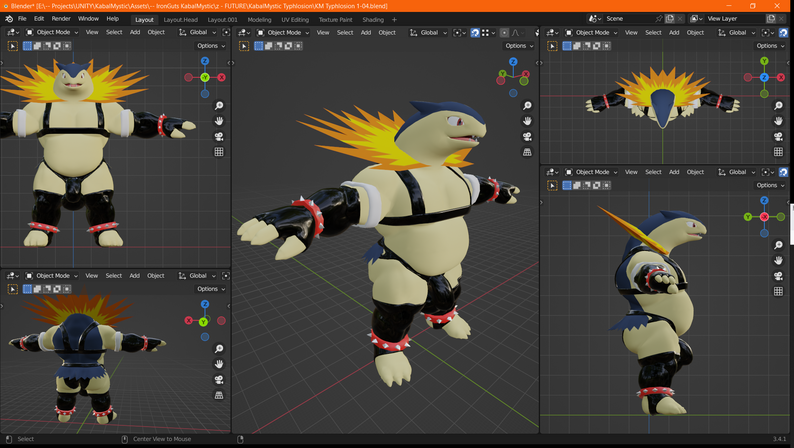794x448 pixels.
Task: Expand Global orientation dropdown in center viewport
Action: coord(428,33)
